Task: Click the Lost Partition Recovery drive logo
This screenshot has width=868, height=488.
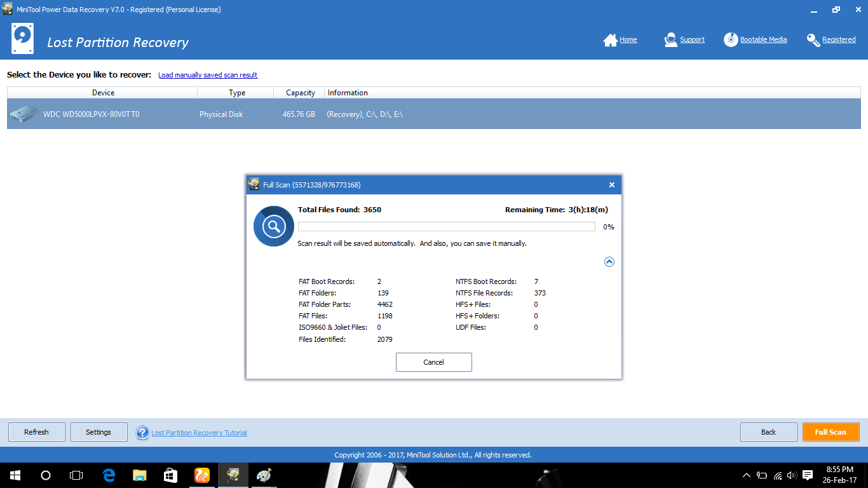Action: [23, 39]
